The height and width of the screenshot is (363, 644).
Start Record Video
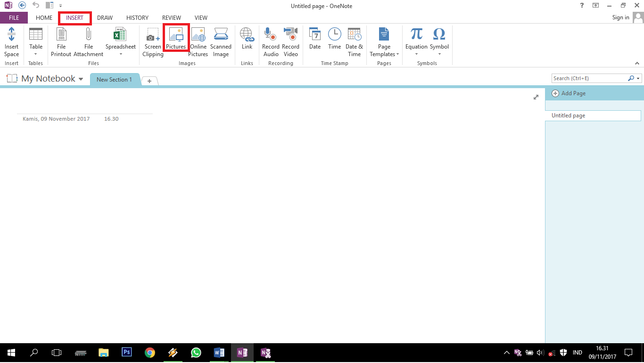coord(290,42)
